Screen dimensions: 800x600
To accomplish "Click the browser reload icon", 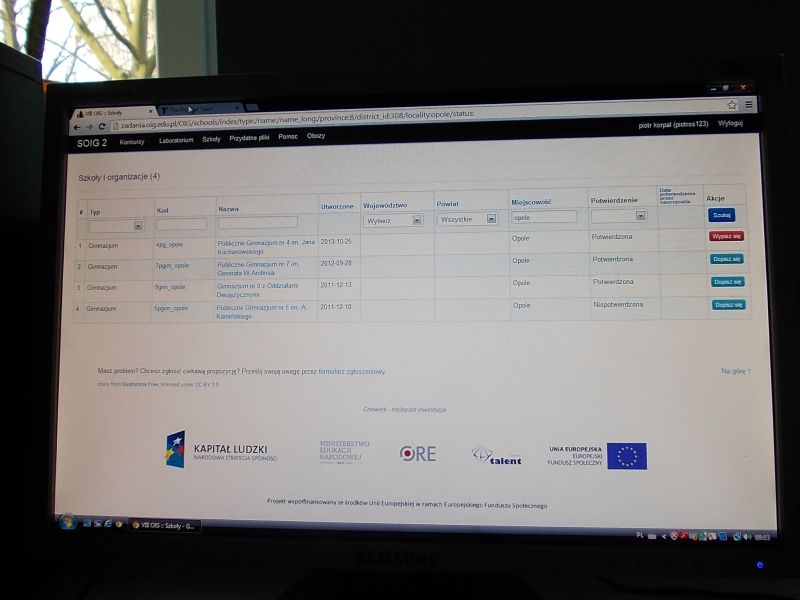I will [x=102, y=126].
